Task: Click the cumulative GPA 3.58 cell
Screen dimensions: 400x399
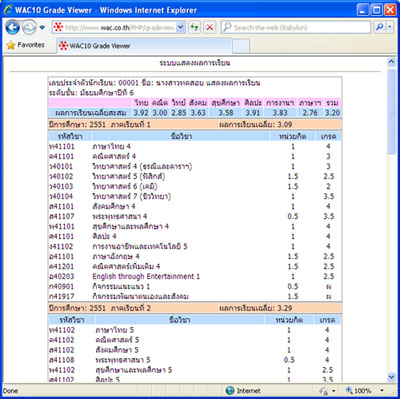Action: coord(225,113)
